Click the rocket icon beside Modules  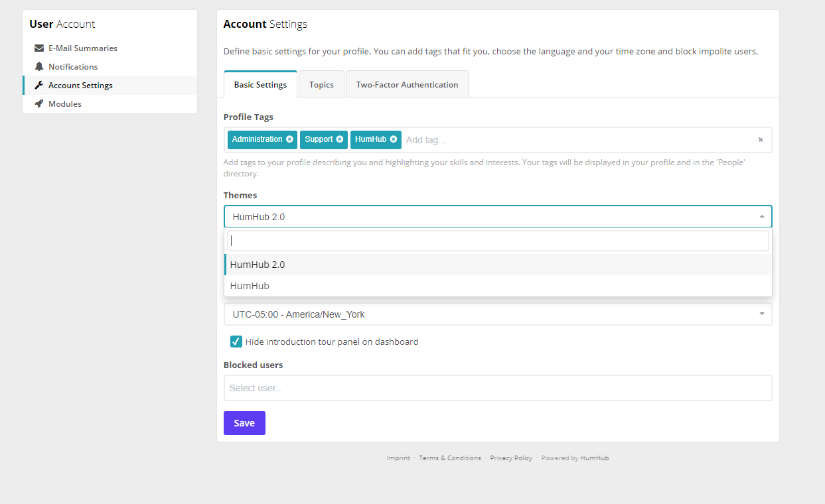[39, 103]
